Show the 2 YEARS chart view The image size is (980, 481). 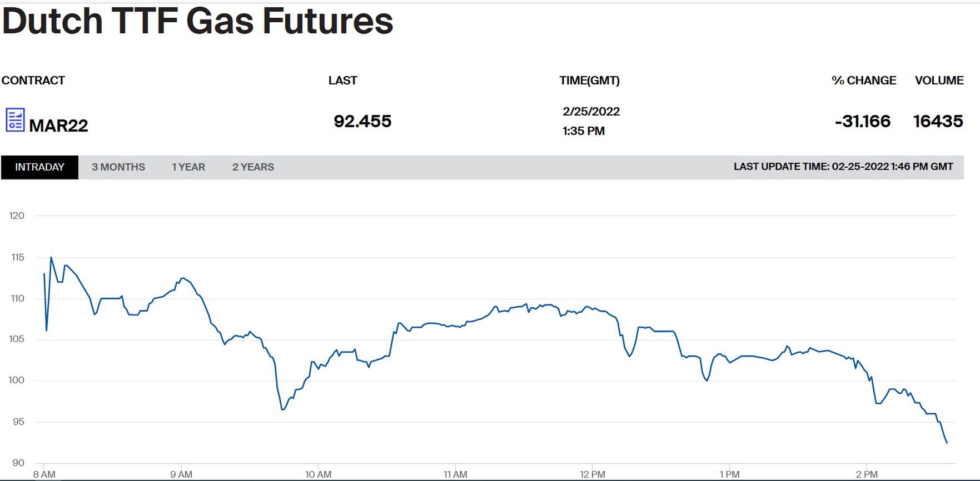click(253, 167)
